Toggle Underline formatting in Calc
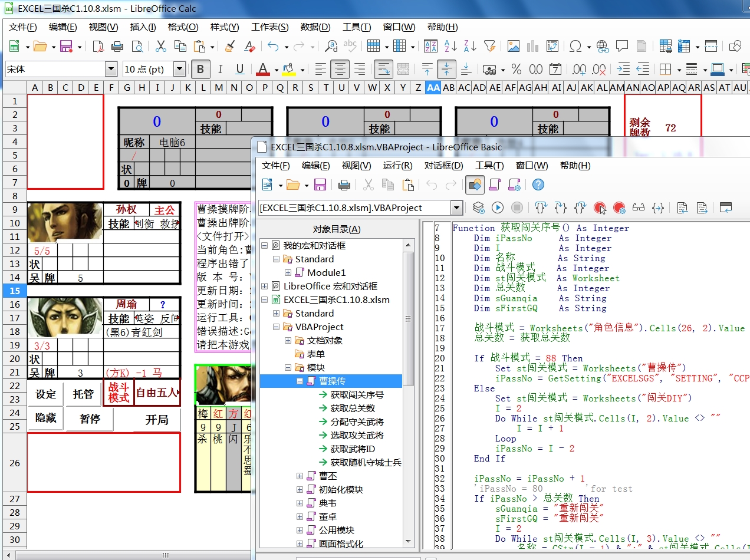The width and height of the screenshot is (750, 560). coord(240,69)
